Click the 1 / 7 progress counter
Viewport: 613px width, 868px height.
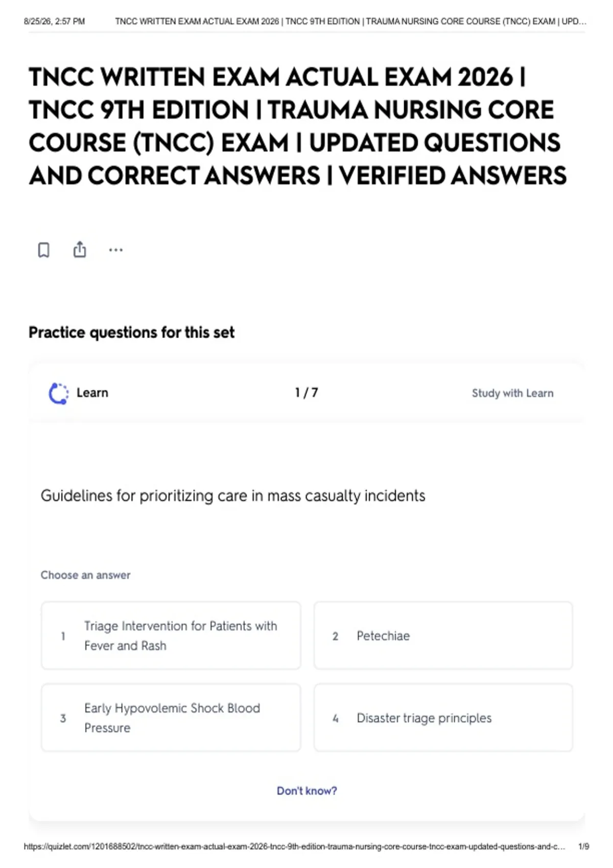306,393
